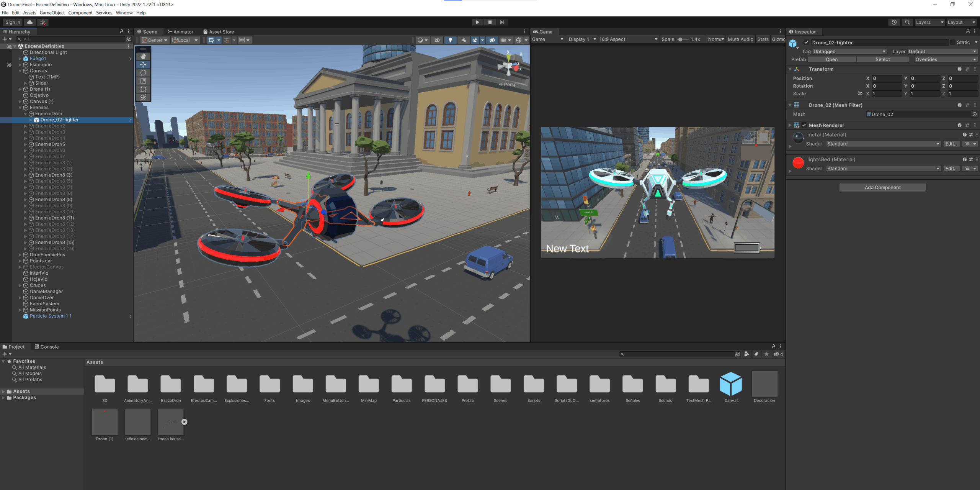
Task: Lock the Inspector panel
Action: click(968, 31)
